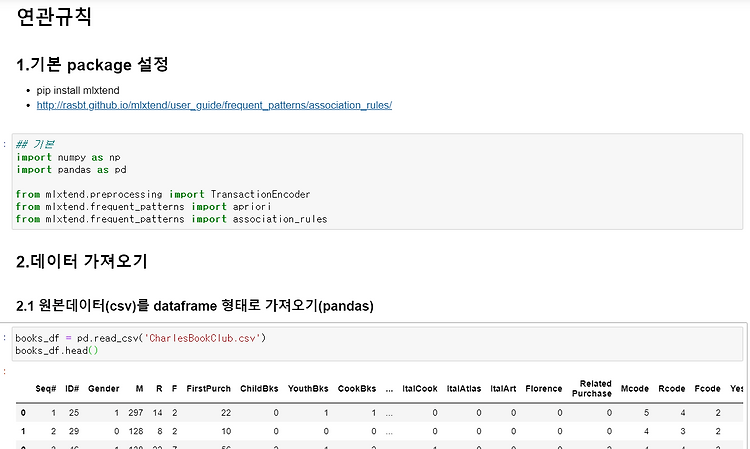This screenshot has width=750, height=449.
Task: Click the 'Rcode' column header
Action: pos(672,389)
